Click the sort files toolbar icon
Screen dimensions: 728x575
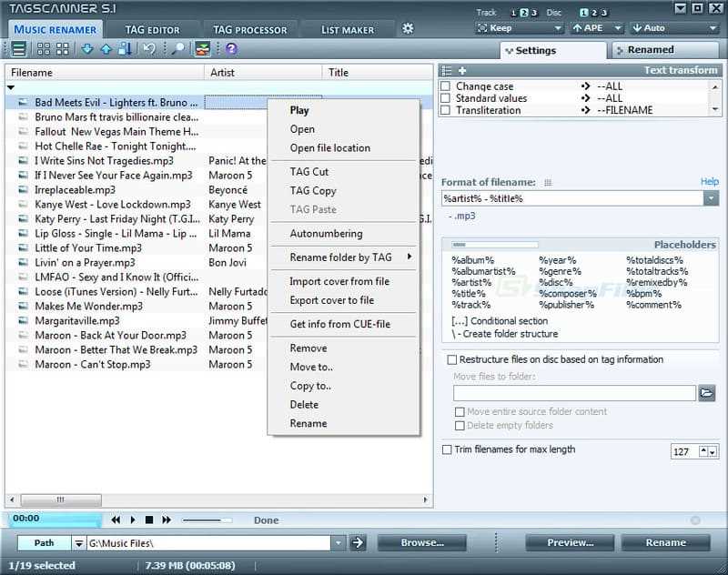pos(126,49)
